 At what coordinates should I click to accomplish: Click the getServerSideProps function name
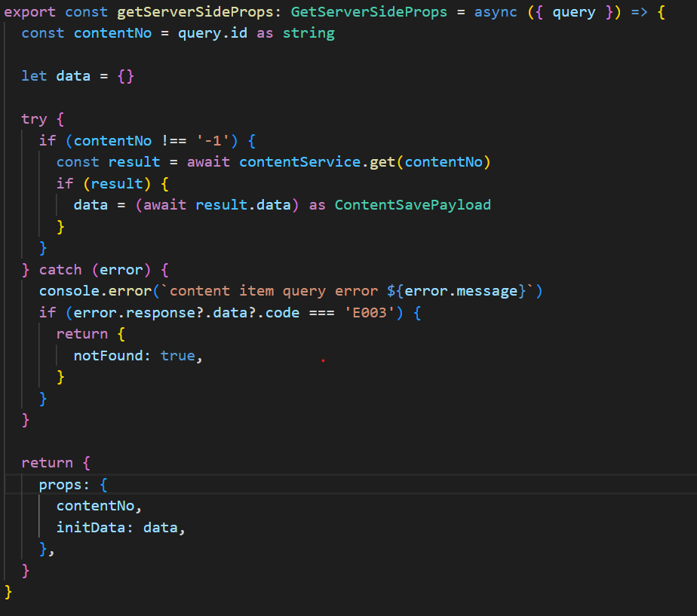[x=195, y=13]
